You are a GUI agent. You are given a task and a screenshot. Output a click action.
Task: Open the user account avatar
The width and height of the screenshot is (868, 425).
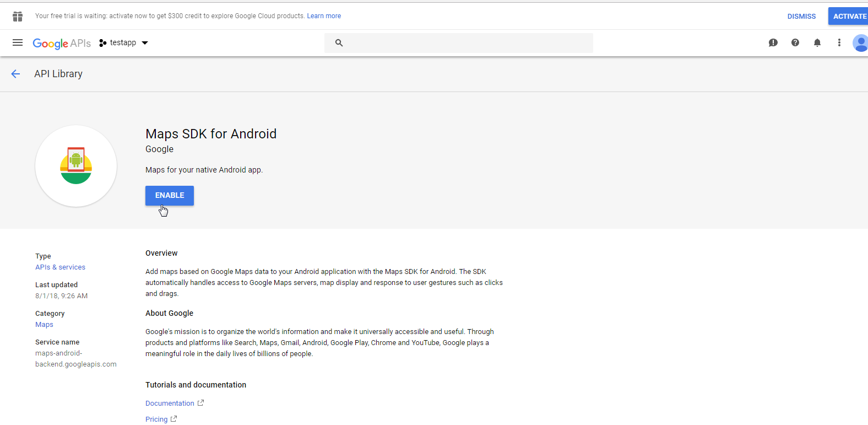tap(860, 42)
